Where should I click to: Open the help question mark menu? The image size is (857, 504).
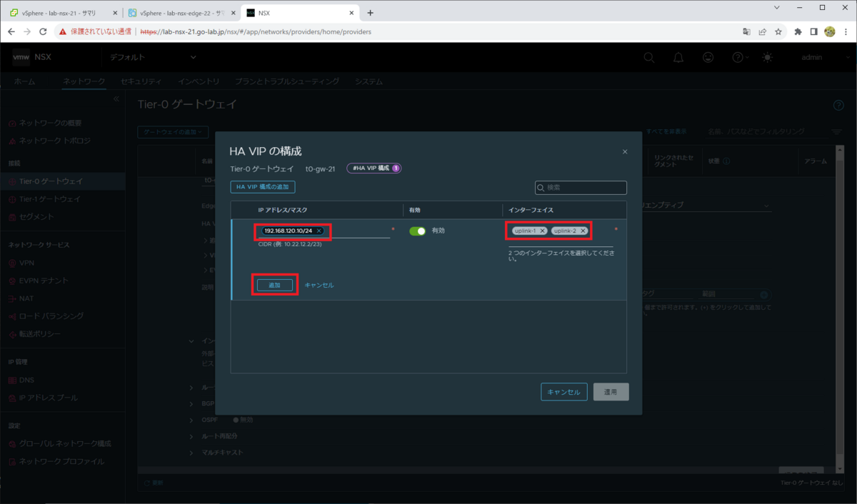[x=740, y=57]
